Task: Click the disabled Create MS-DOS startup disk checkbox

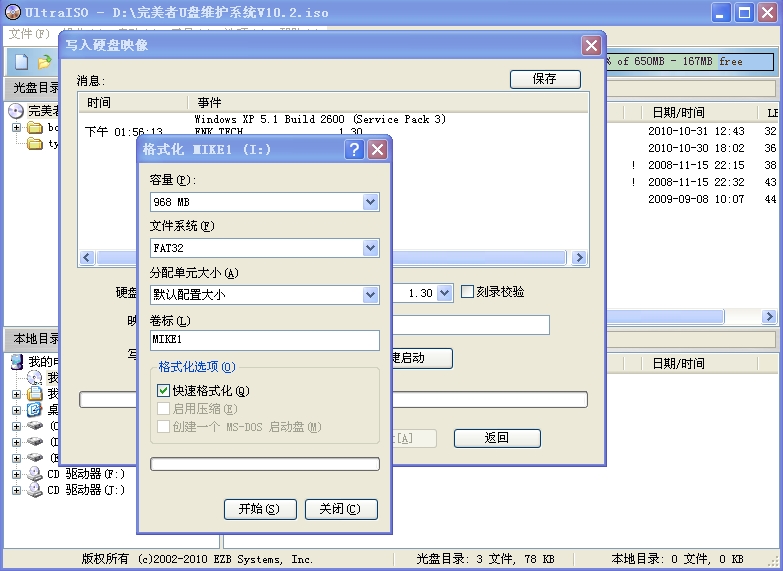Action: 163,427
